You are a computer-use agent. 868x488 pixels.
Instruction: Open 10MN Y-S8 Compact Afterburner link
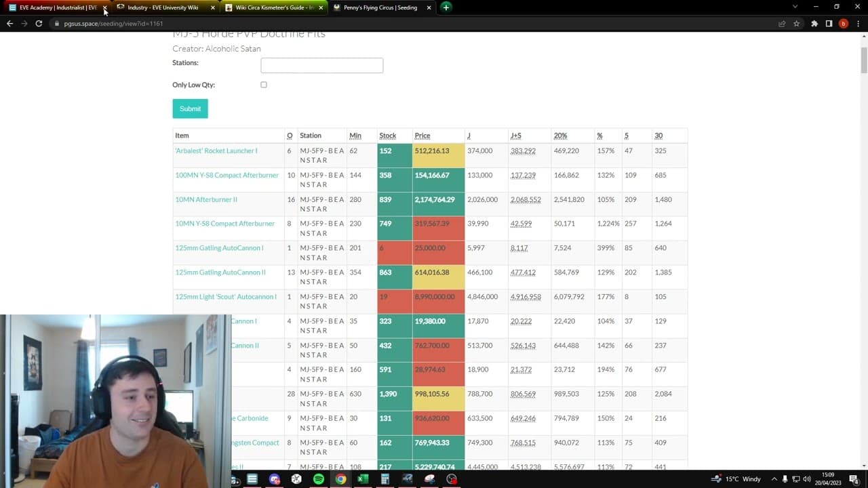[x=225, y=223]
